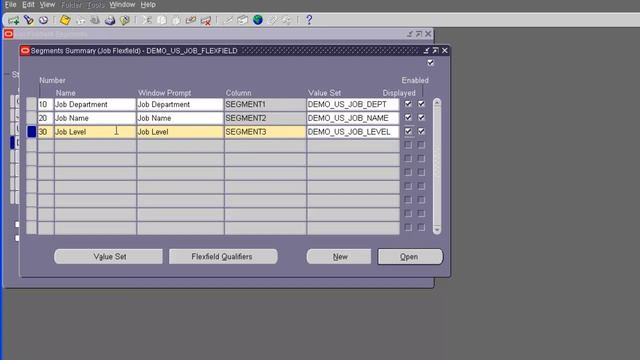
Task: Open the Window menu
Action: [x=122, y=4]
